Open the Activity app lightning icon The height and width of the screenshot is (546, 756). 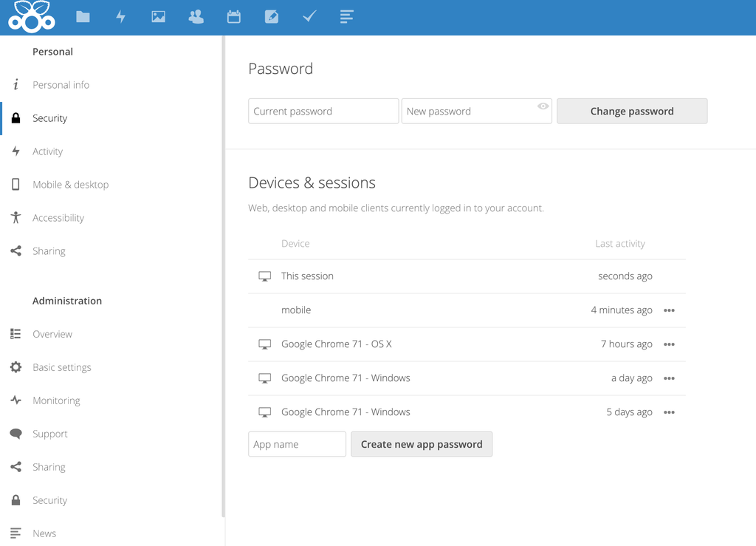coord(120,16)
